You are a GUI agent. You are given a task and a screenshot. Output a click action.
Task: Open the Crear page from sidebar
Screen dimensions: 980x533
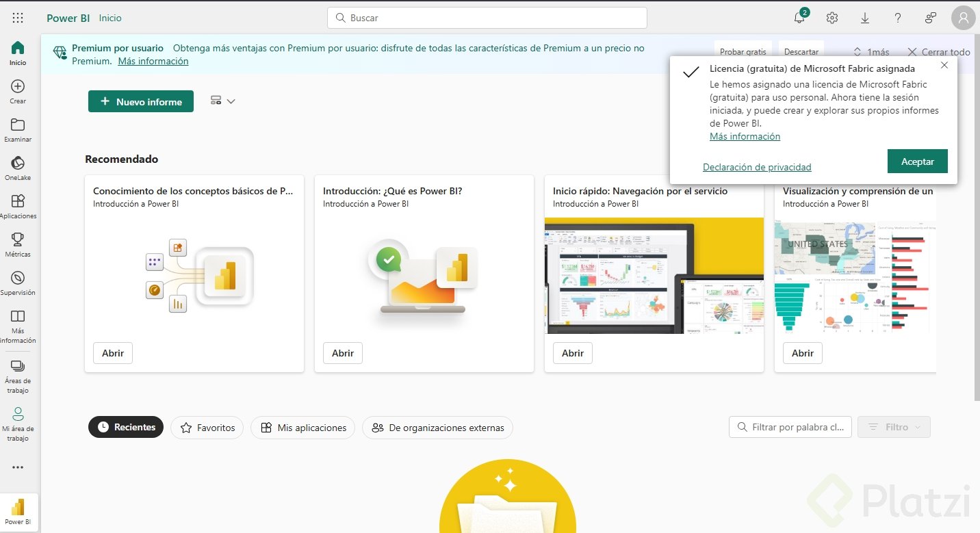coord(18,91)
